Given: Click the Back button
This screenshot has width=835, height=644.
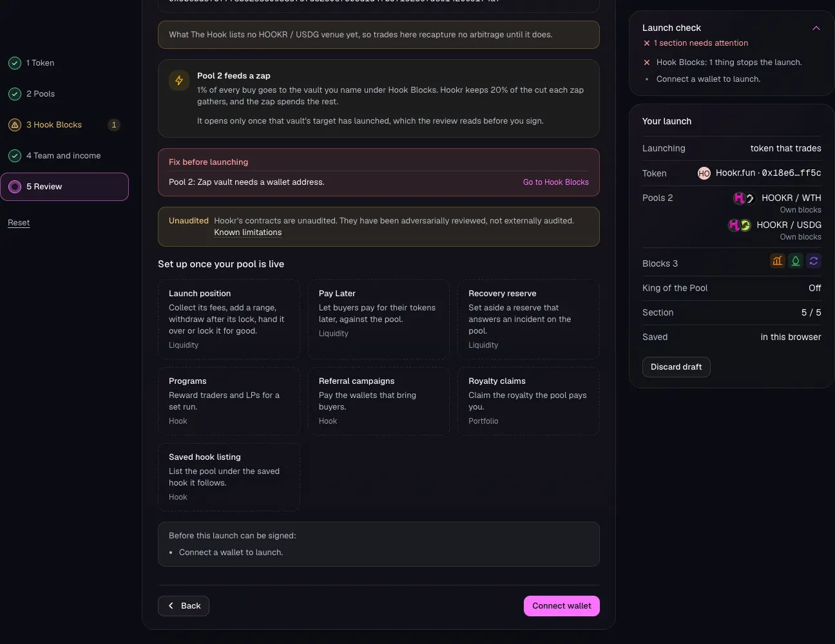Looking at the screenshot, I should tap(184, 606).
